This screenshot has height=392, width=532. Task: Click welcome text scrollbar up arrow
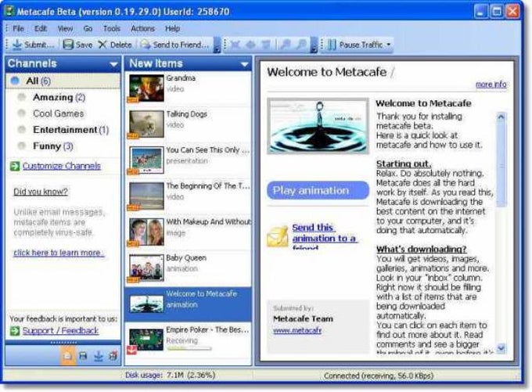501,117
